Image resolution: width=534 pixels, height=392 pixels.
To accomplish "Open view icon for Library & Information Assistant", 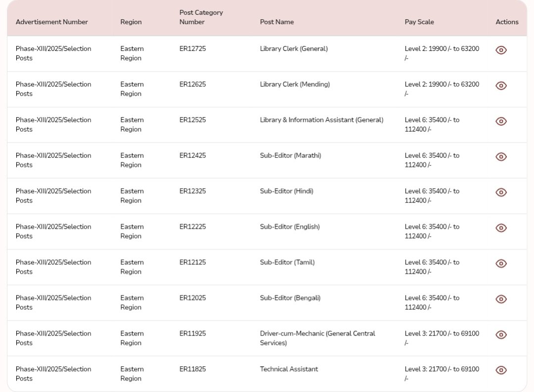I will [501, 121].
